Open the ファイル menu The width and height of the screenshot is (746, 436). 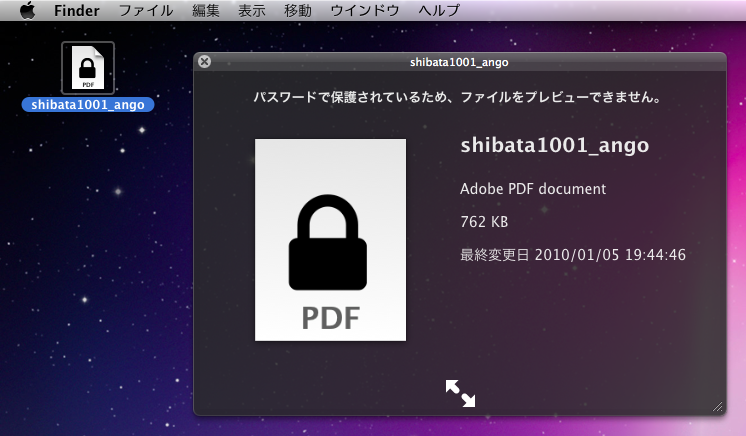[x=145, y=11]
